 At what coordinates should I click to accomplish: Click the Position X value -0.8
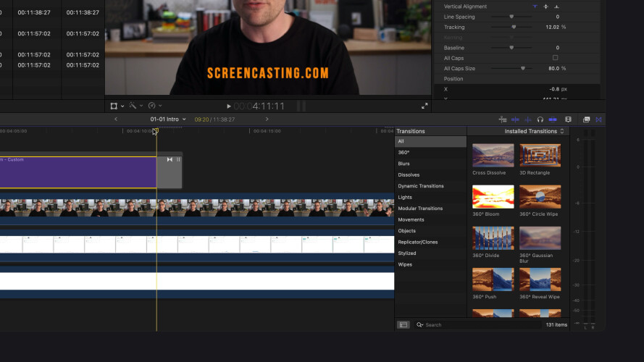pyautogui.click(x=554, y=89)
